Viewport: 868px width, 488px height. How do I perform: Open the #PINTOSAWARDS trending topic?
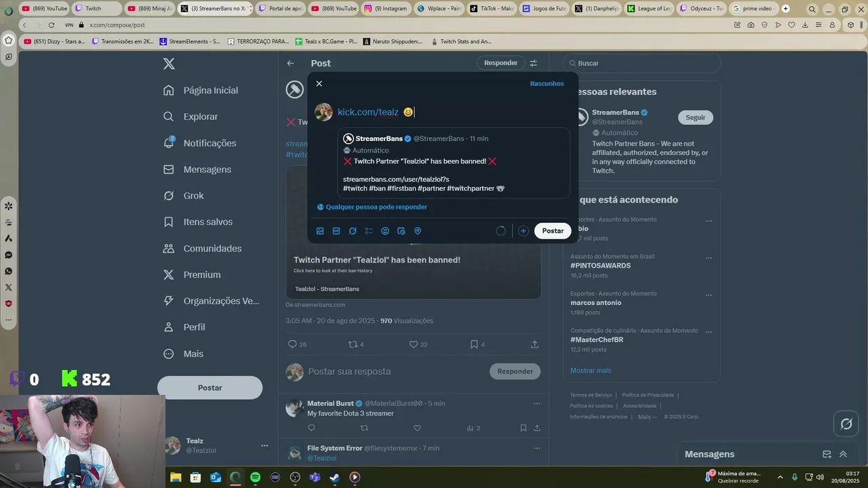pos(600,266)
